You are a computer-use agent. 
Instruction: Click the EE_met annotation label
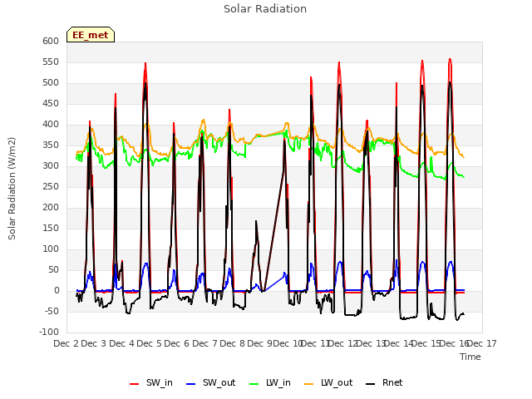91,35
